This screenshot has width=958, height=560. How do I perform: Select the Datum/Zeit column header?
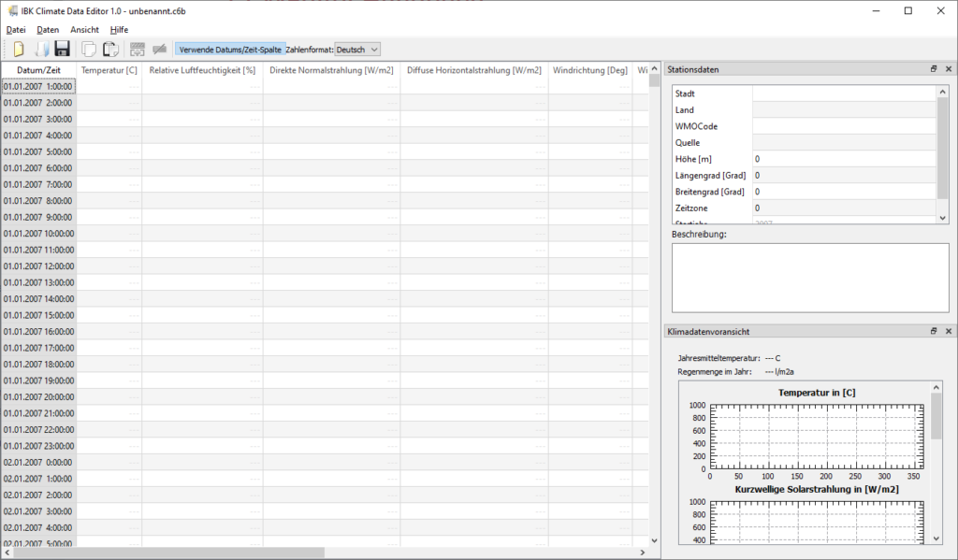pyautogui.click(x=38, y=70)
